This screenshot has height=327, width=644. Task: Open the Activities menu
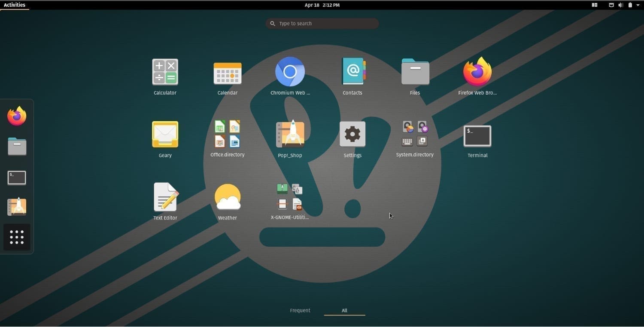click(x=14, y=5)
